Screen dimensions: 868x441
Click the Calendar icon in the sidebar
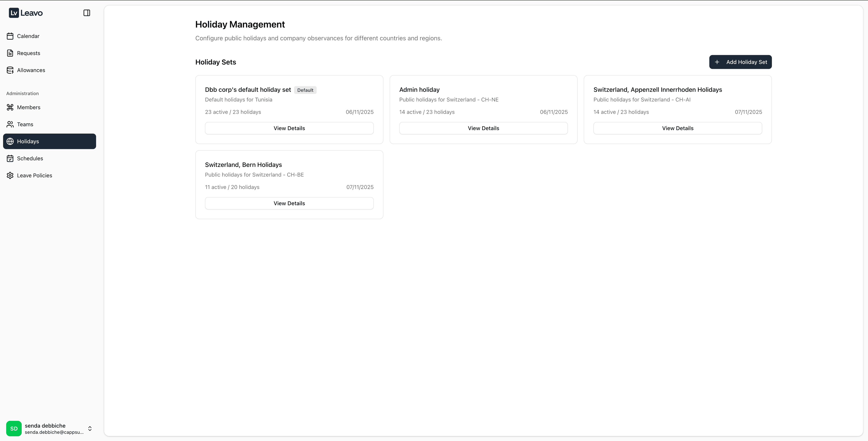tap(10, 36)
